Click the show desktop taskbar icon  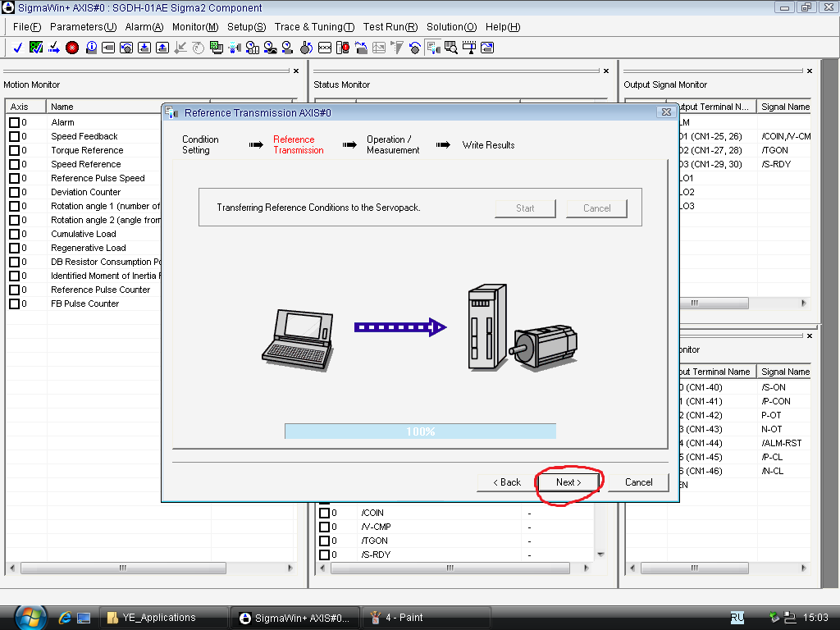[x=84, y=618]
